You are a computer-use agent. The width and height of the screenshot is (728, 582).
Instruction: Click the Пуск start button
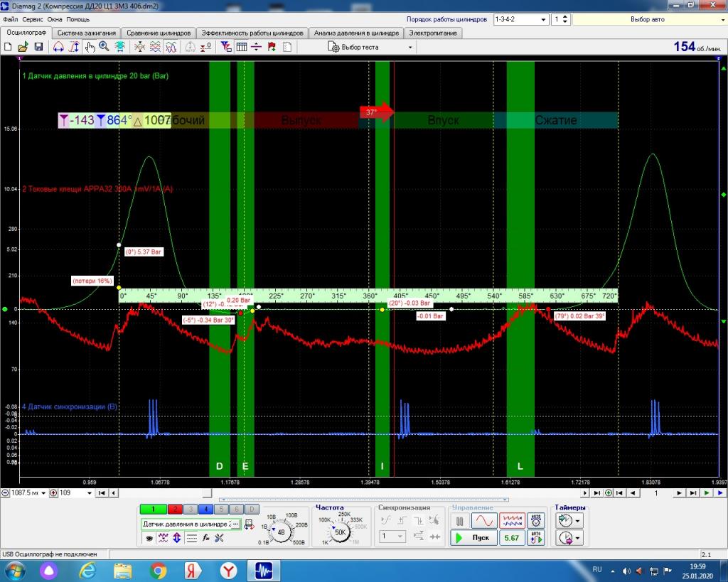tap(473, 538)
